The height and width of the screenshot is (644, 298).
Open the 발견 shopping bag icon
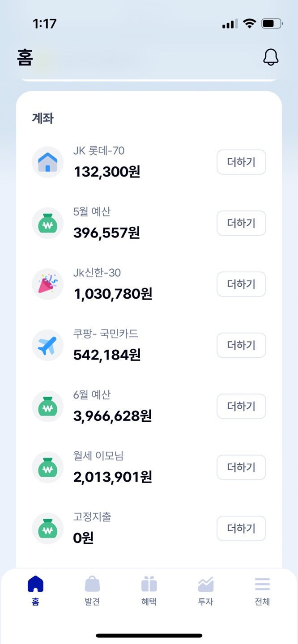pyautogui.click(x=92, y=590)
